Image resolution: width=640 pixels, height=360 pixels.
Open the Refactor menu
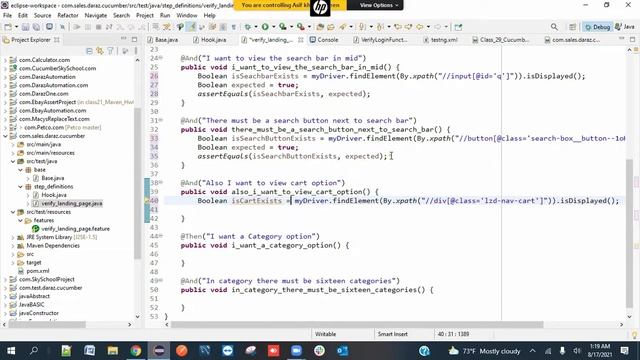68,16
